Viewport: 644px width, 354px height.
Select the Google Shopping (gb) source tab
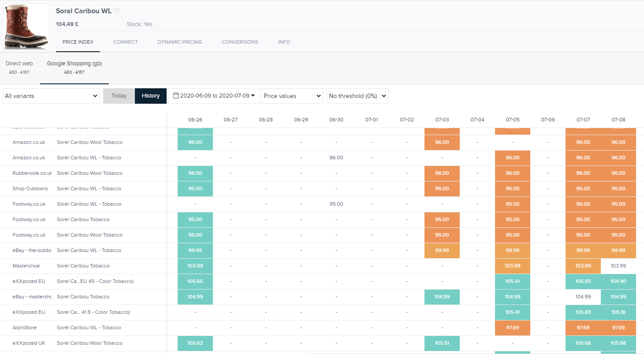(x=74, y=68)
